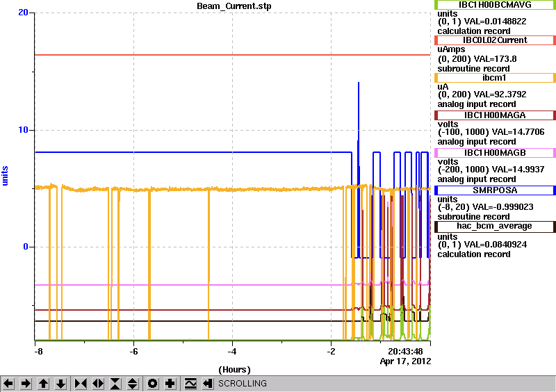Select the IBC1H00MAGB legend entry
The width and height of the screenshot is (556, 392).
pos(495,153)
